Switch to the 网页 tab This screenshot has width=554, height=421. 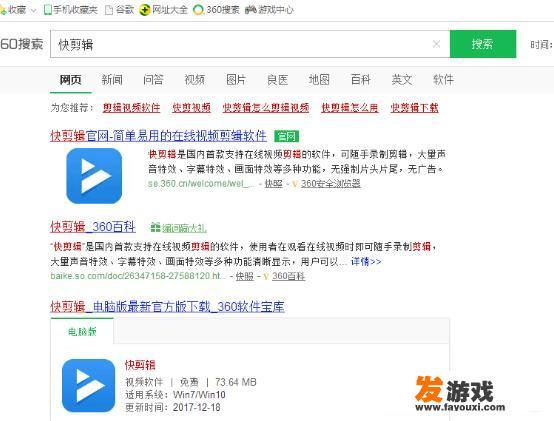click(x=71, y=79)
